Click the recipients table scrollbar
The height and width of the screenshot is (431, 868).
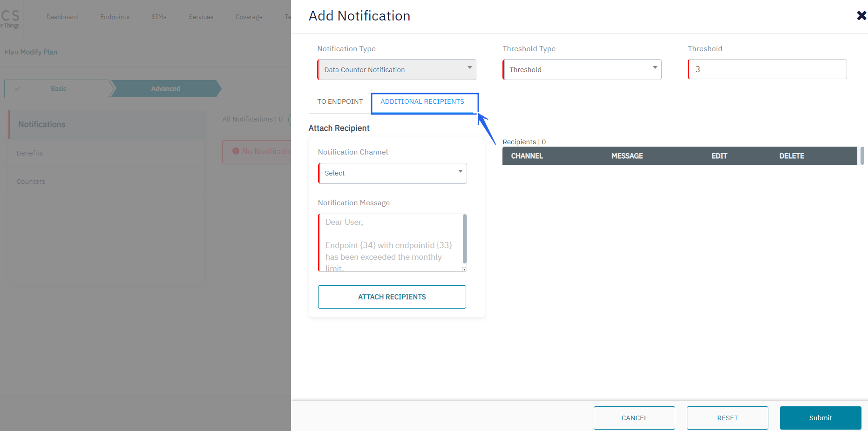(862, 156)
